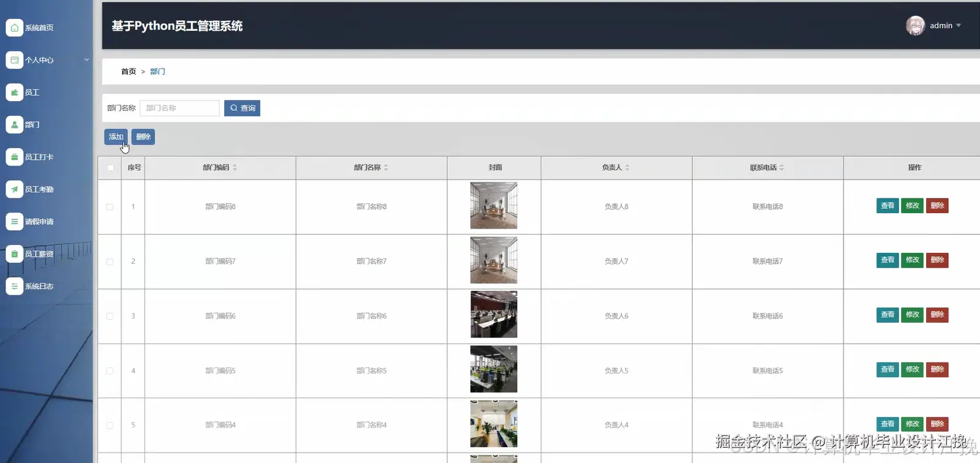The image size is (980, 463).
Task: Click the 系统日志 sidebar icon
Action: (x=15, y=286)
